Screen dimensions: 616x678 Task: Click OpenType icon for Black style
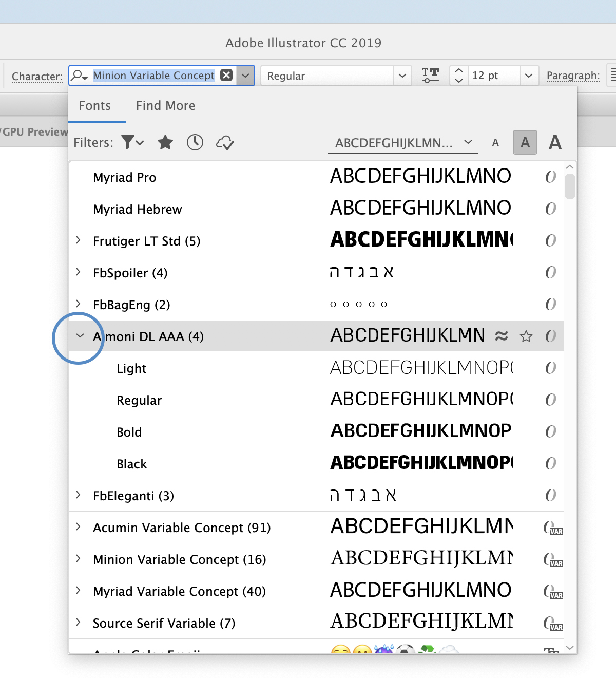click(550, 463)
